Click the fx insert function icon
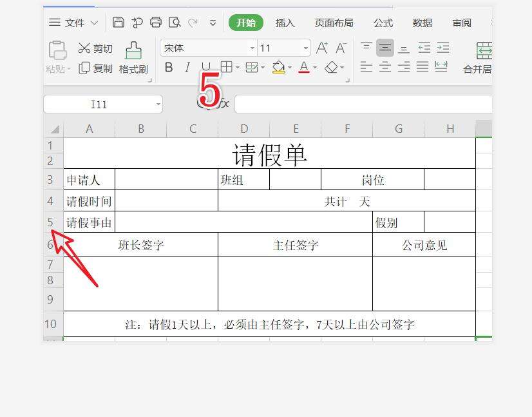The image size is (532, 417). pyautogui.click(x=224, y=103)
